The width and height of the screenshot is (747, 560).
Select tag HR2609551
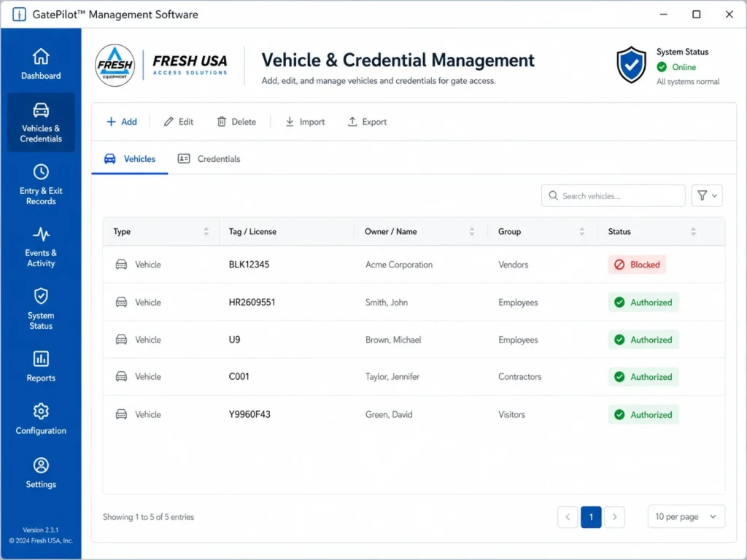252,302
